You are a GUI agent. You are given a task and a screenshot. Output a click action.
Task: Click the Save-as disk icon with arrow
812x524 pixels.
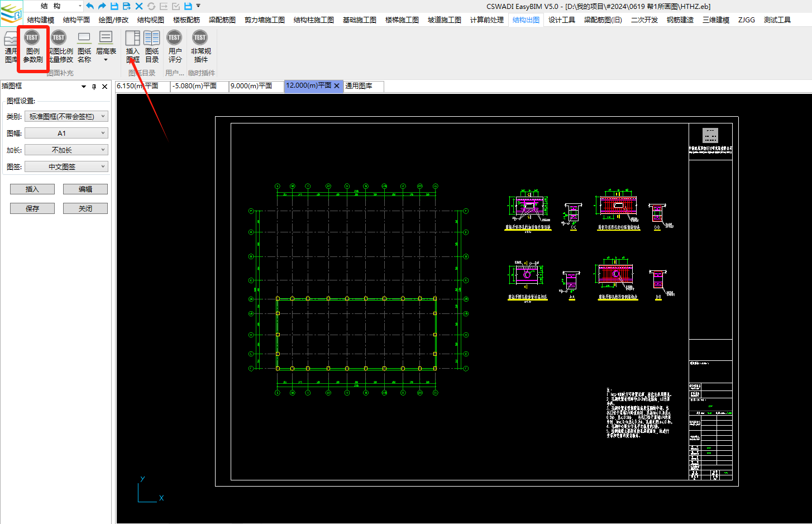127,6
